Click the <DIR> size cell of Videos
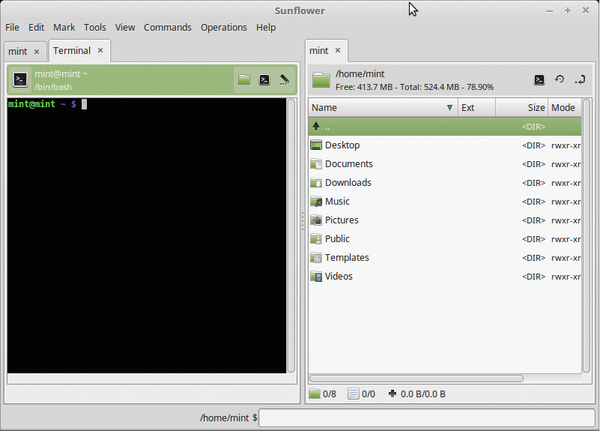 click(x=533, y=276)
